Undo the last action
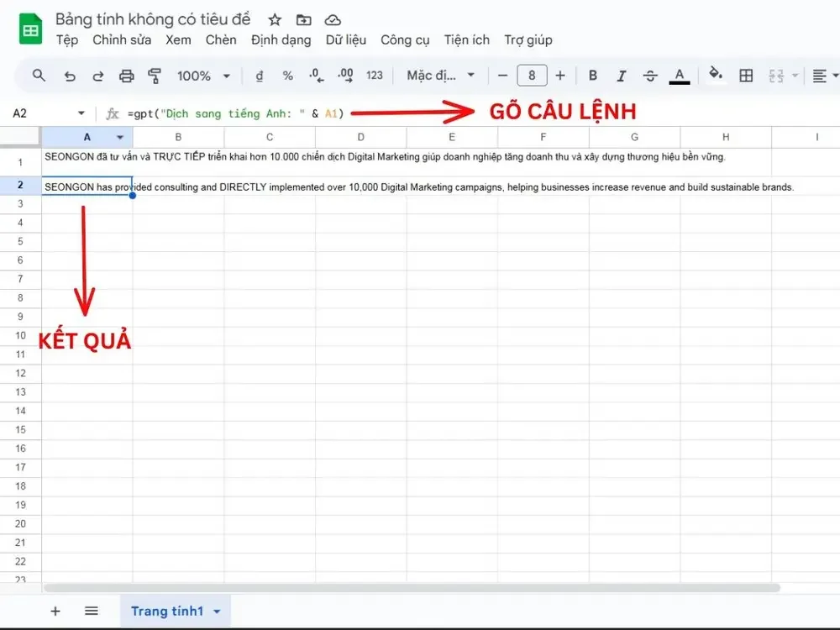This screenshot has height=630, width=840. coord(70,76)
